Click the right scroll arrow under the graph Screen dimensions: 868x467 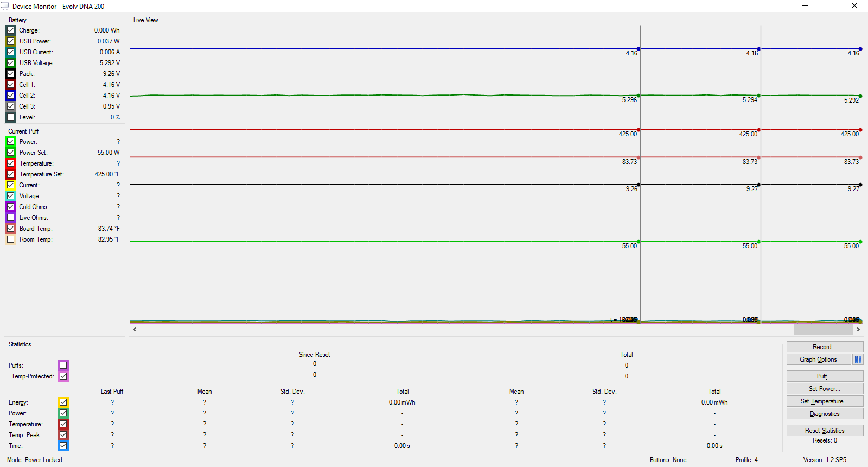[858, 329]
